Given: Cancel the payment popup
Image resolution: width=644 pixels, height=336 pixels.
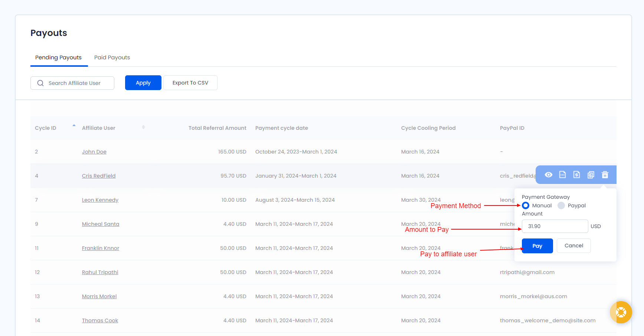Looking at the screenshot, I should [573, 246].
